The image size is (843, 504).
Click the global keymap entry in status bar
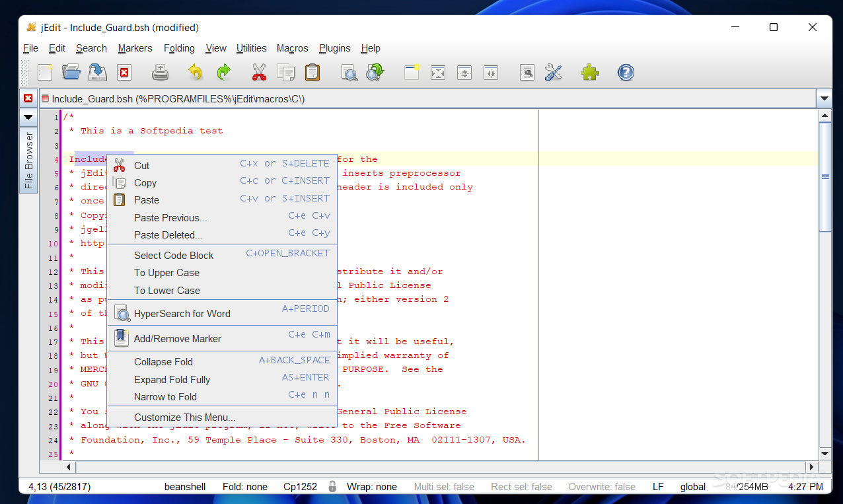[x=693, y=487]
